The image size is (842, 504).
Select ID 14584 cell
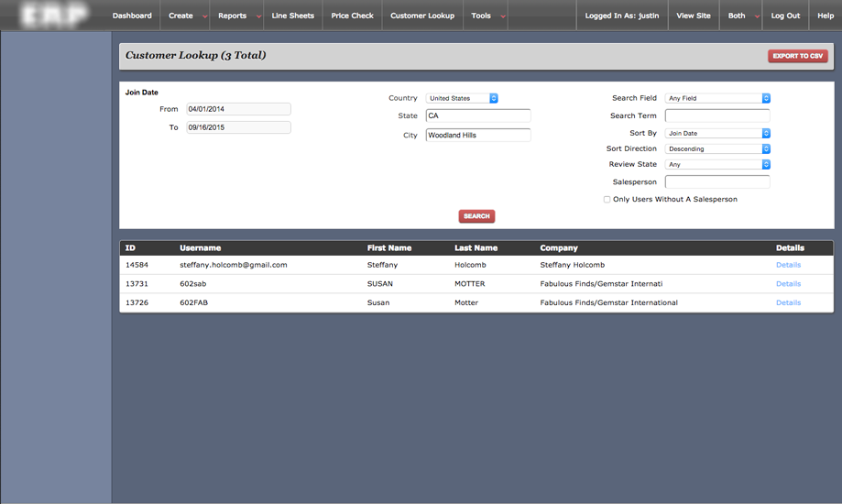[137, 265]
